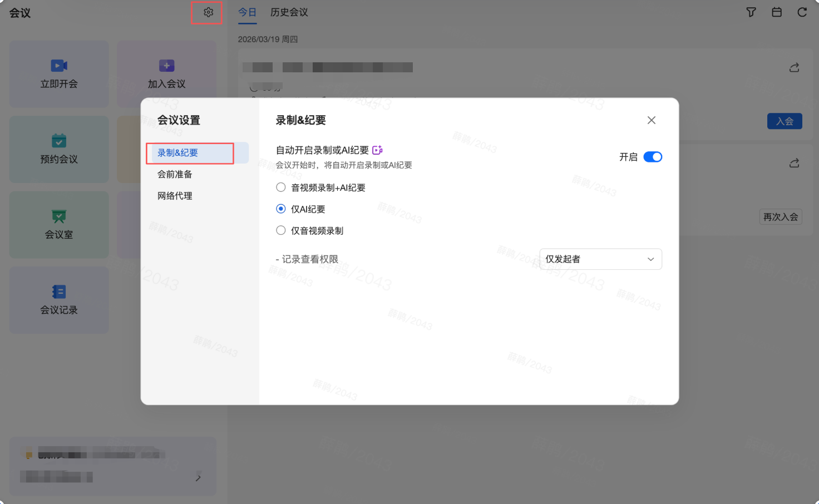Turn off the 开启 auto-recording switch
The height and width of the screenshot is (504, 819).
(653, 157)
